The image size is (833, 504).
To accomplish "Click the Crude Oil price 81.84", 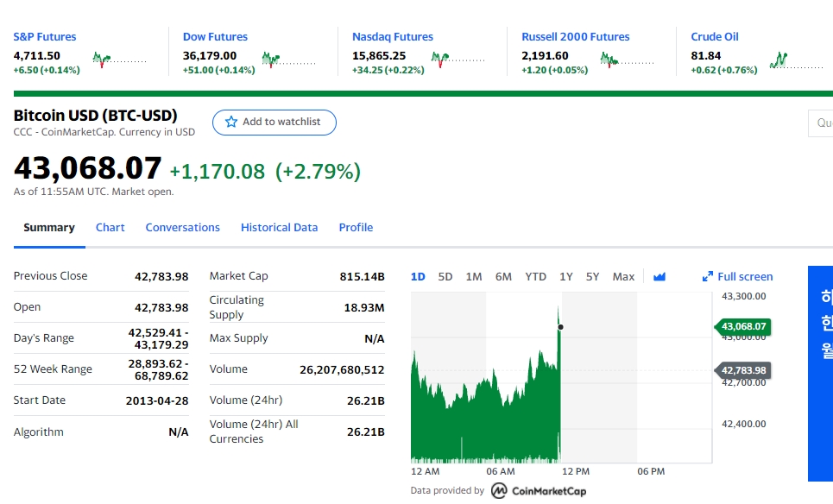I will [x=705, y=56].
